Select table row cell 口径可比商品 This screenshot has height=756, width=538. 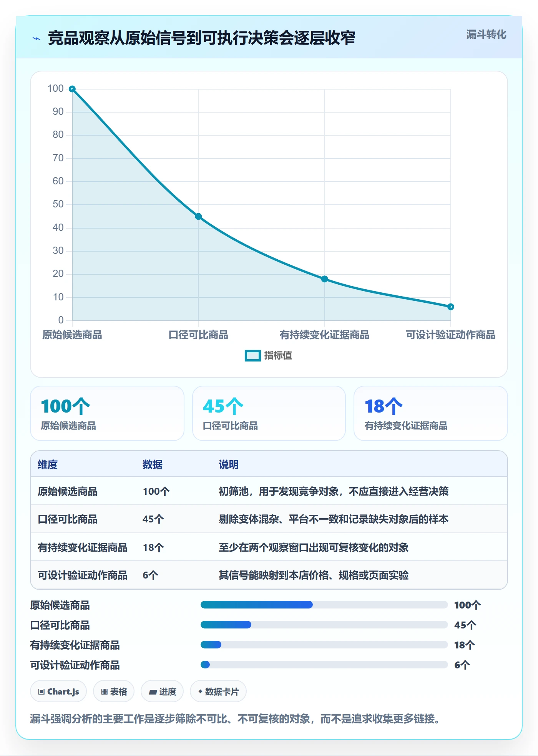68,519
